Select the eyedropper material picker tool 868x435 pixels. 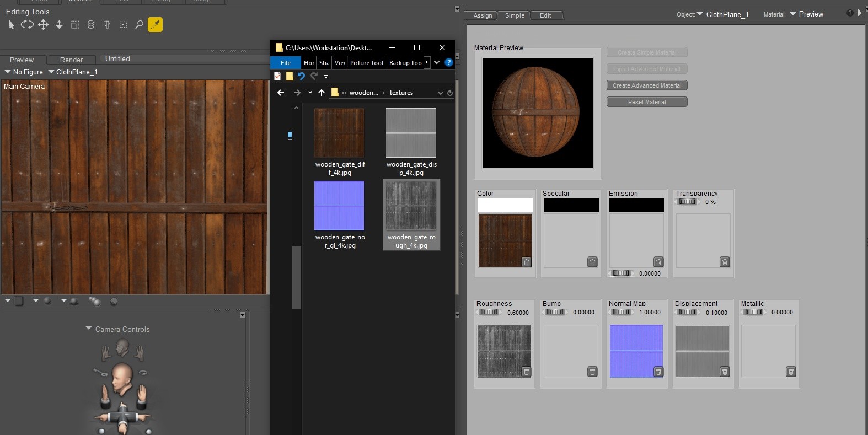155,25
